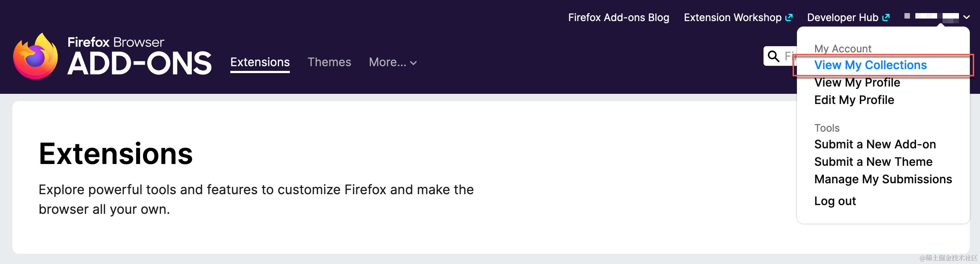Switch to the Themes tab
This screenshot has height=264, width=980.
coord(329,62)
